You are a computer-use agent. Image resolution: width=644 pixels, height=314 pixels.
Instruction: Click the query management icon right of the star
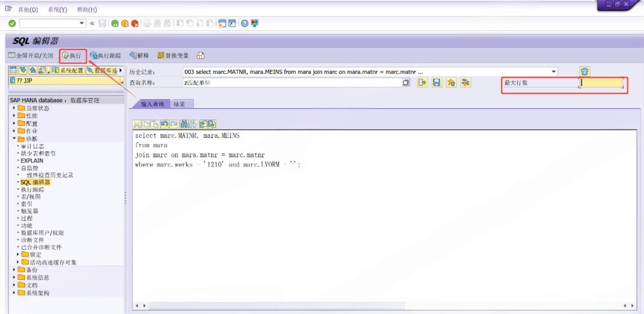tap(466, 83)
